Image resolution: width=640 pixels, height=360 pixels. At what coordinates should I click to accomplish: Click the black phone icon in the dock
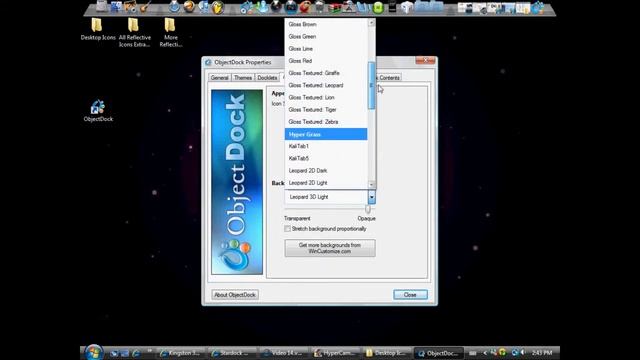coord(392,7)
